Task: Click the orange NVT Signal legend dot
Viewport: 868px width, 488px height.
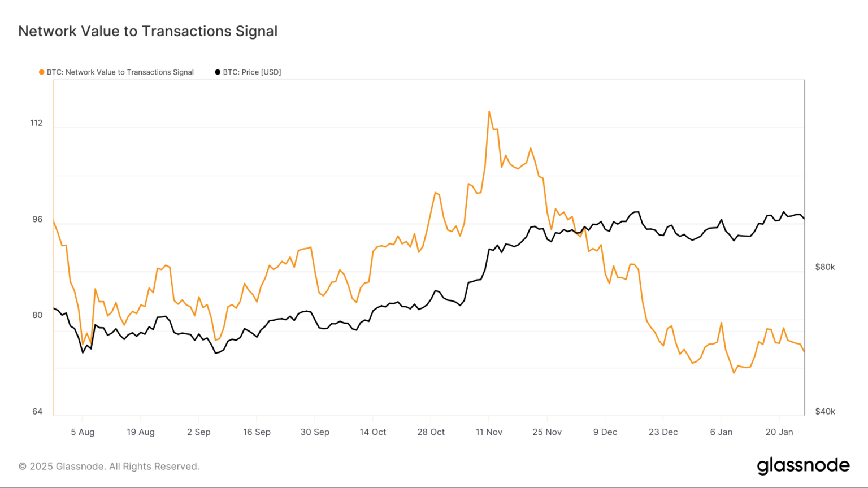Action: (41, 72)
